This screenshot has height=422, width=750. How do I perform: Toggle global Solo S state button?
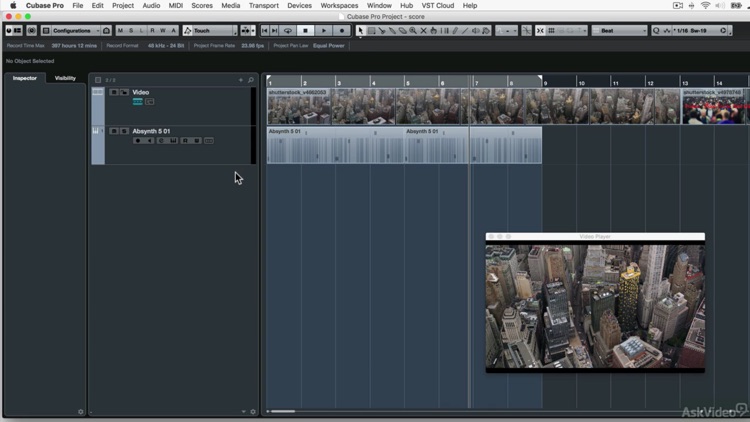click(x=131, y=31)
